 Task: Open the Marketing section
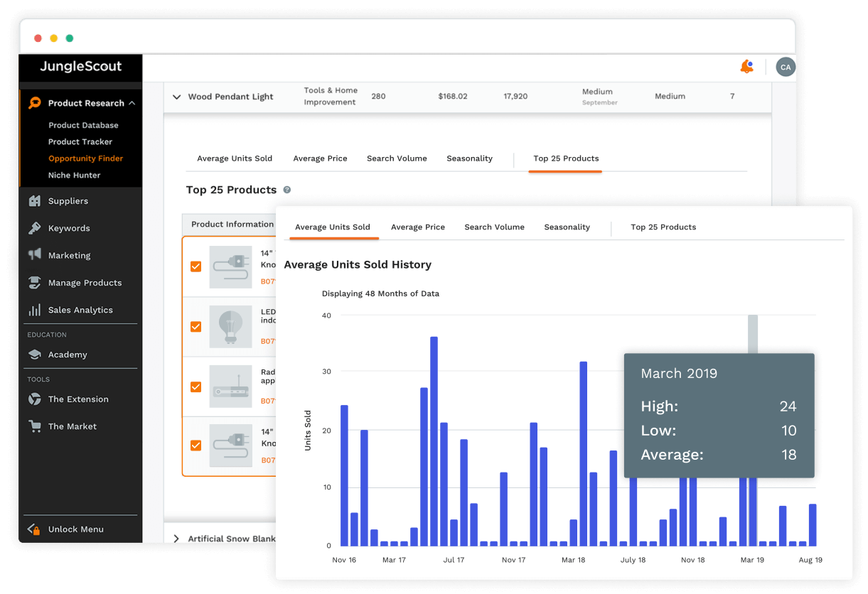tap(70, 255)
